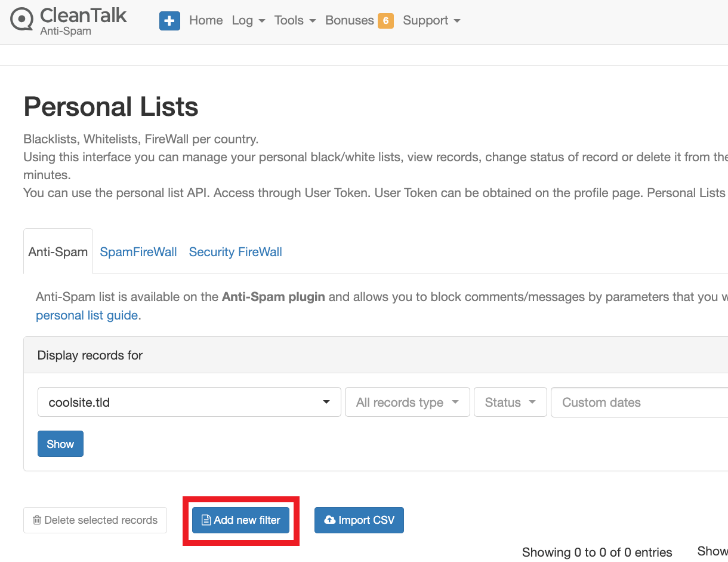Click the Custom dates field
728x562 pixels.
(639, 402)
